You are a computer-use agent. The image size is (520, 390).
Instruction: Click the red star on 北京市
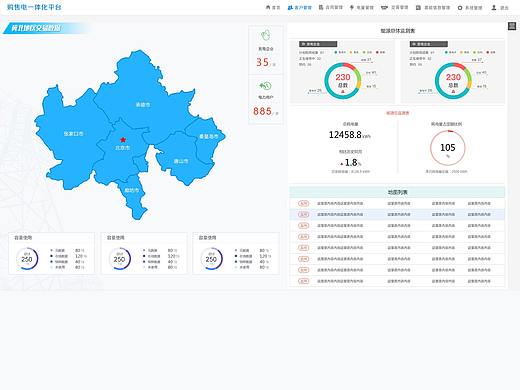[123, 139]
